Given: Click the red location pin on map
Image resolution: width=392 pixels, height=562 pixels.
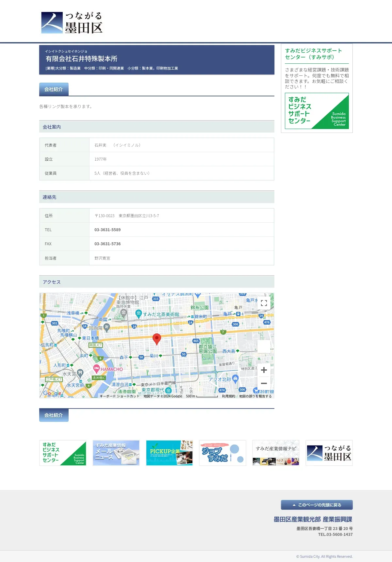Looking at the screenshot, I should tap(157, 339).
